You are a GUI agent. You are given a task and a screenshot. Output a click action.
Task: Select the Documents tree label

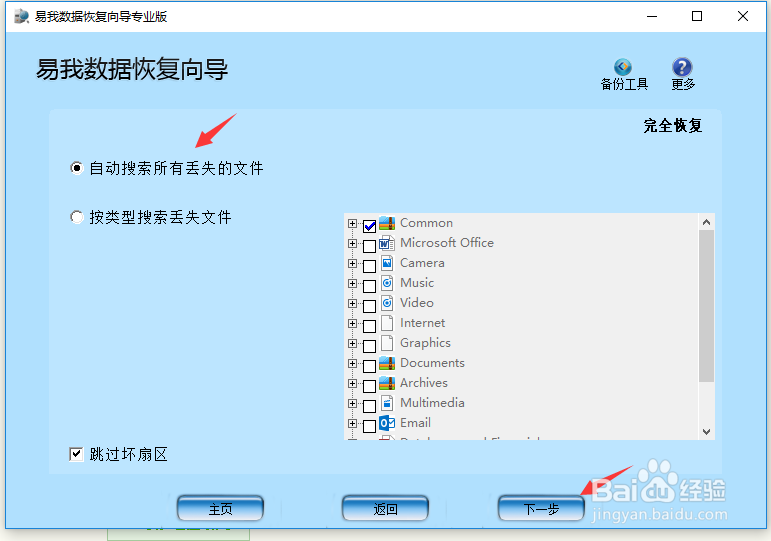[x=432, y=363]
